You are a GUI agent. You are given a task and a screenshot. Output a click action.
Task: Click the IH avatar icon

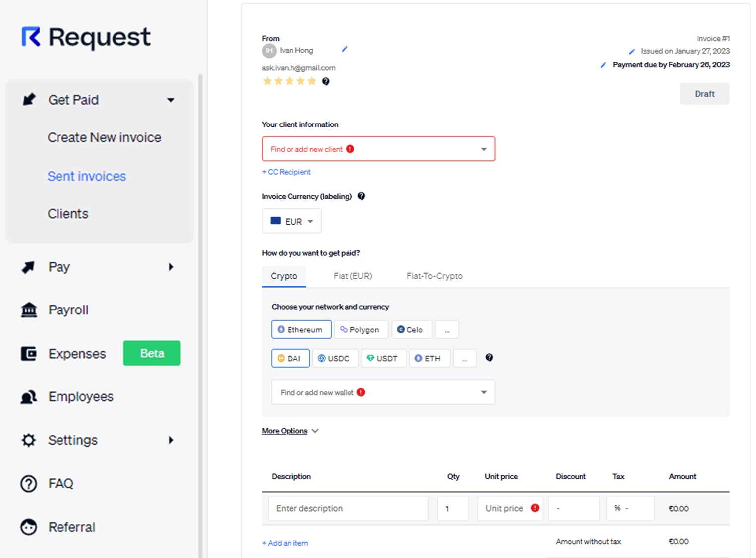[x=269, y=51]
